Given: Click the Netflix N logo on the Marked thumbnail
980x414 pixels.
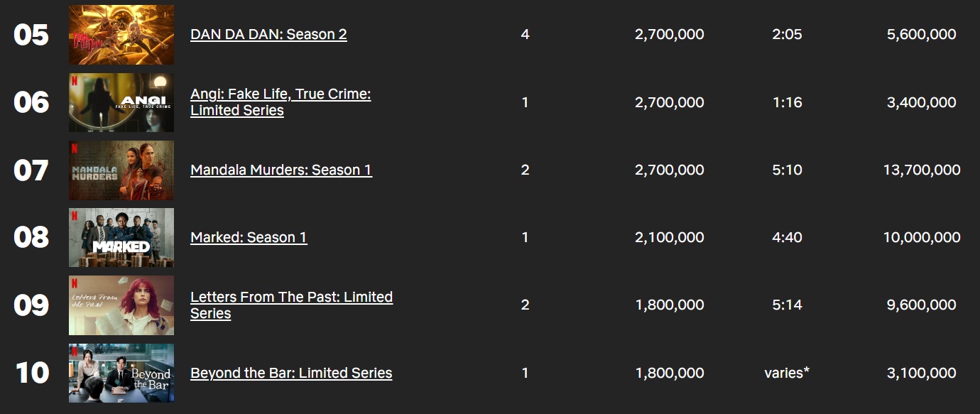Looking at the screenshot, I should coord(75,215).
